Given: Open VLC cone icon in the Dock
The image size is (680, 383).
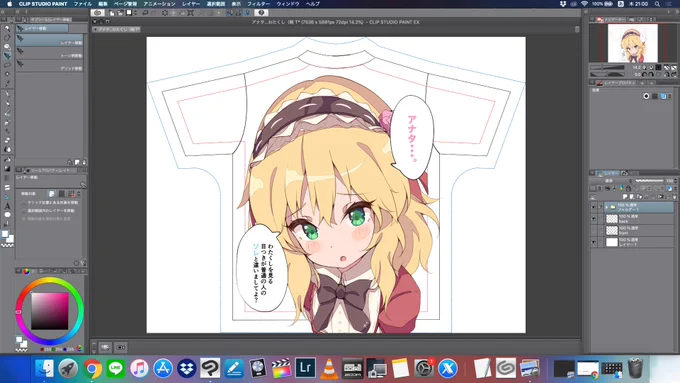Looking at the screenshot, I should click(x=329, y=369).
